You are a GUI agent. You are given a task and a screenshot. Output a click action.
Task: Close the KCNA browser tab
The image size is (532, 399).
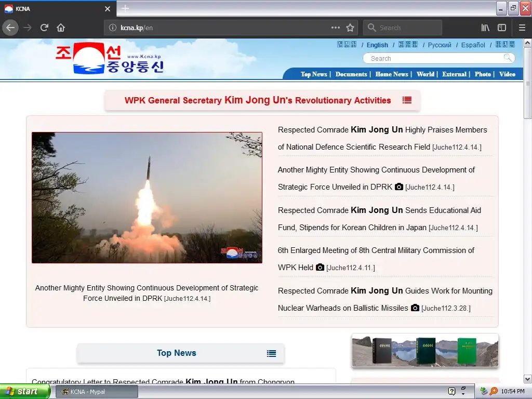108,9
